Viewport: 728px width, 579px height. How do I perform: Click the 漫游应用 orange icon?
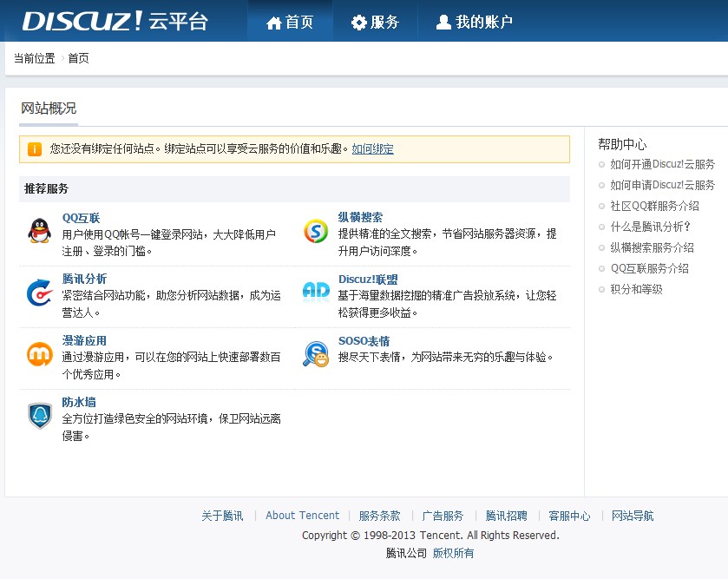pos(39,354)
